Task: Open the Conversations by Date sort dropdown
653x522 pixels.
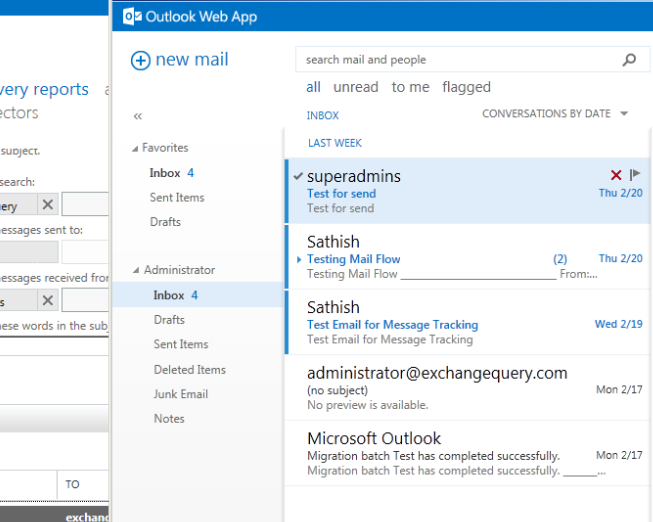Action: (x=555, y=113)
